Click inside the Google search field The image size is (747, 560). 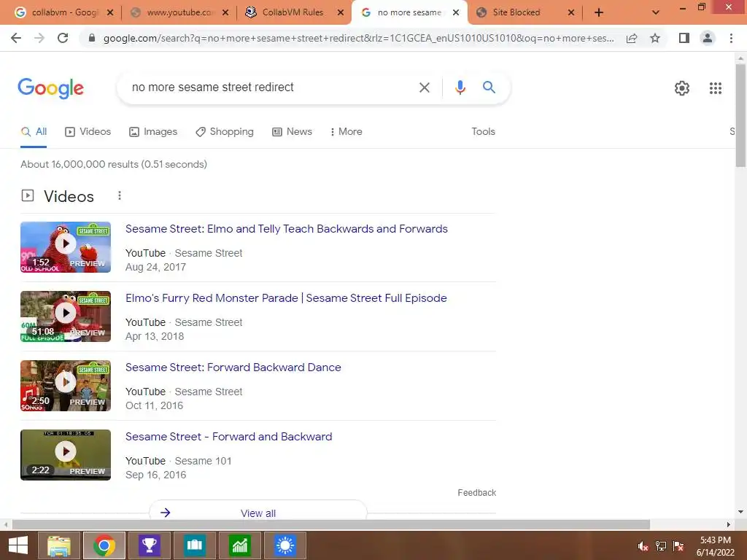coord(267,87)
